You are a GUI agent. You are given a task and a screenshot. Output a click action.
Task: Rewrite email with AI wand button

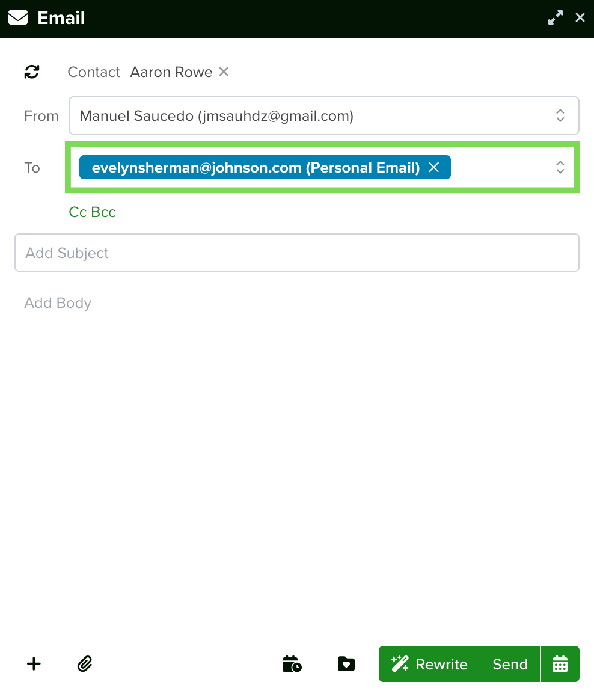429,664
